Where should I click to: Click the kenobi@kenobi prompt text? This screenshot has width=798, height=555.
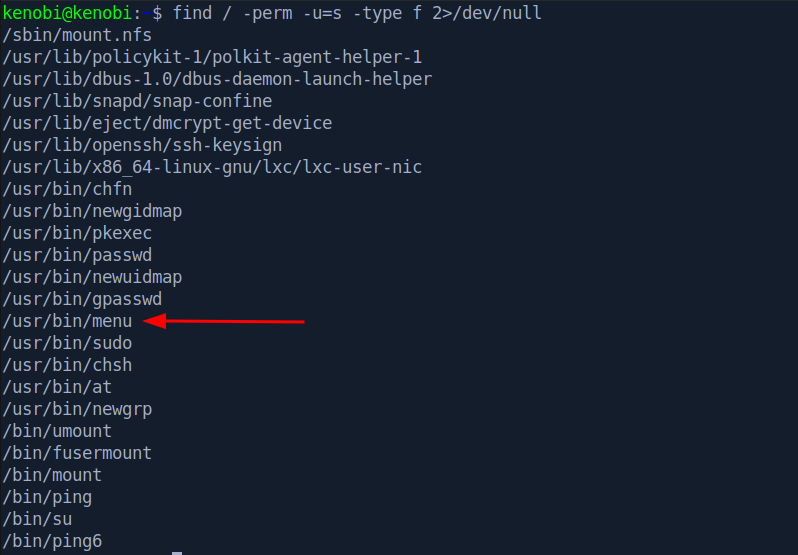coord(67,13)
